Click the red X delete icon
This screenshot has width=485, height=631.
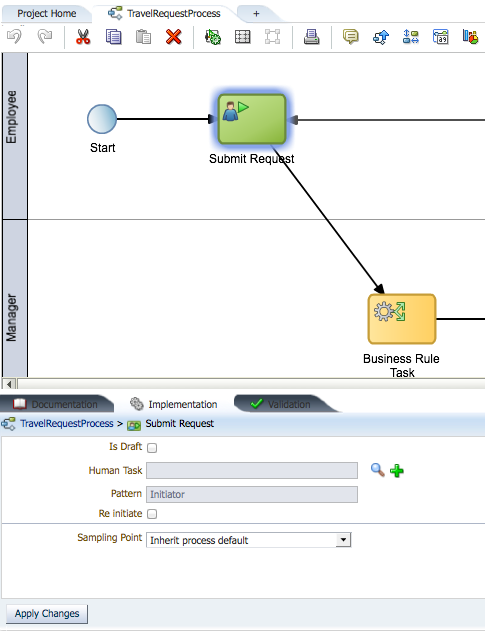pyautogui.click(x=173, y=37)
